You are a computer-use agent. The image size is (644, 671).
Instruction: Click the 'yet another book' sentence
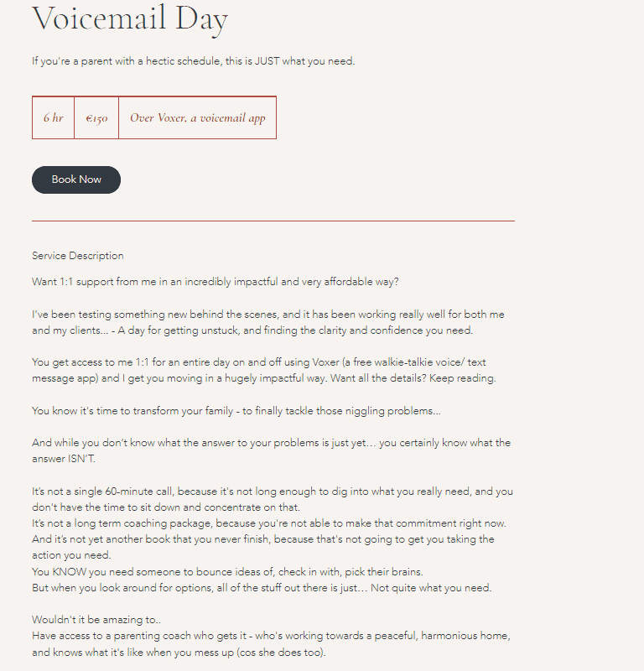[x=263, y=547]
